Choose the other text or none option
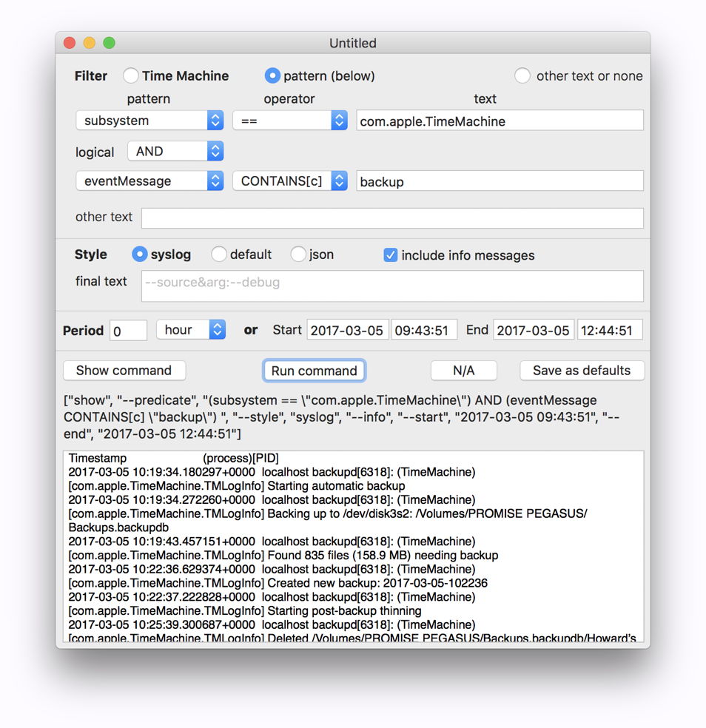The height and width of the screenshot is (728, 706). 522,75
